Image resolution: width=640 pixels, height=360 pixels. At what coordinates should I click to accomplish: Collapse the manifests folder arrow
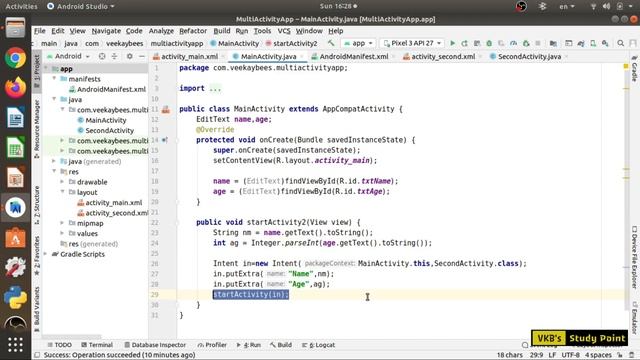[x=54, y=78]
